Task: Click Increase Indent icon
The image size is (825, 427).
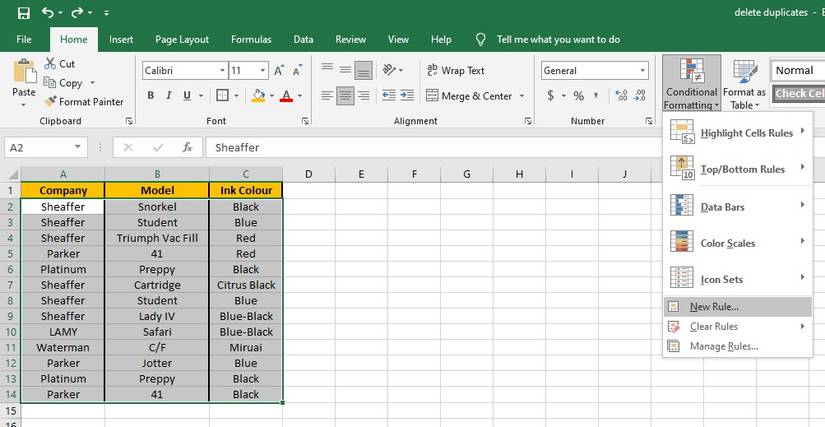Action: (407, 95)
